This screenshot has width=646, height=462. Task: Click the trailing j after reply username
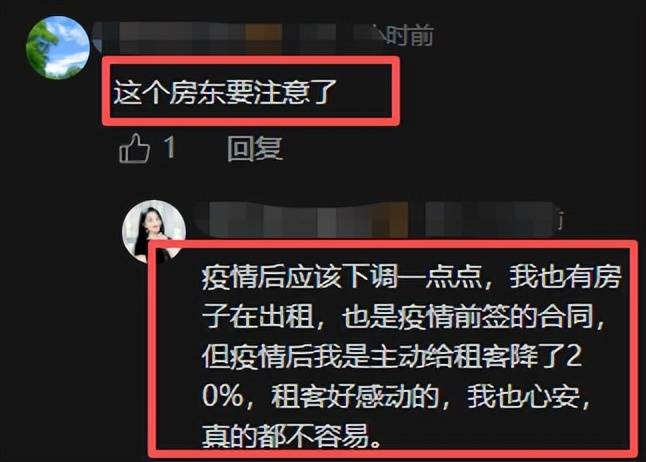tap(561, 222)
